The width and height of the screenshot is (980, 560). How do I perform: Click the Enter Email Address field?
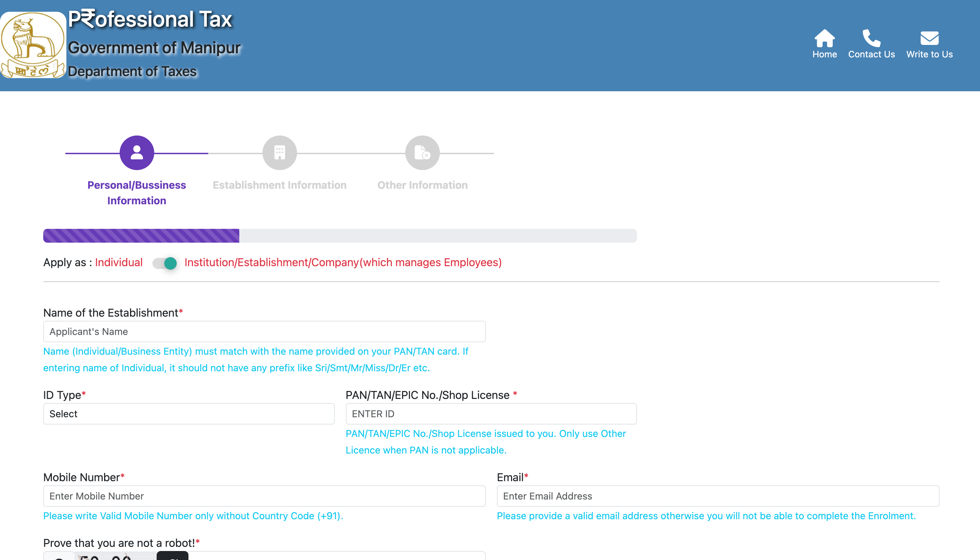coord(718,496)
